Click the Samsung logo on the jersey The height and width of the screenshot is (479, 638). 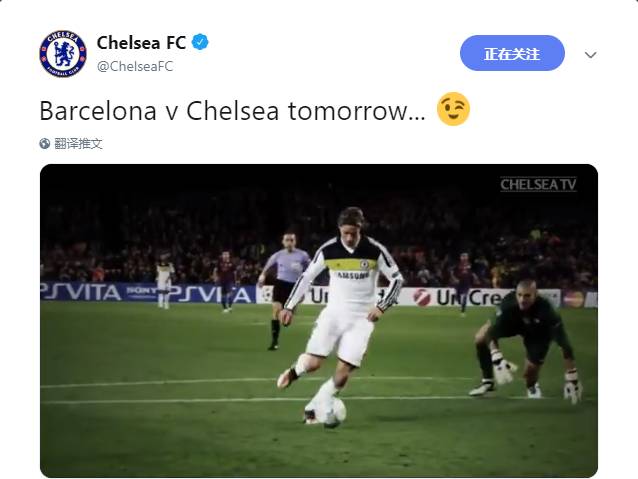tap(352, 276)
